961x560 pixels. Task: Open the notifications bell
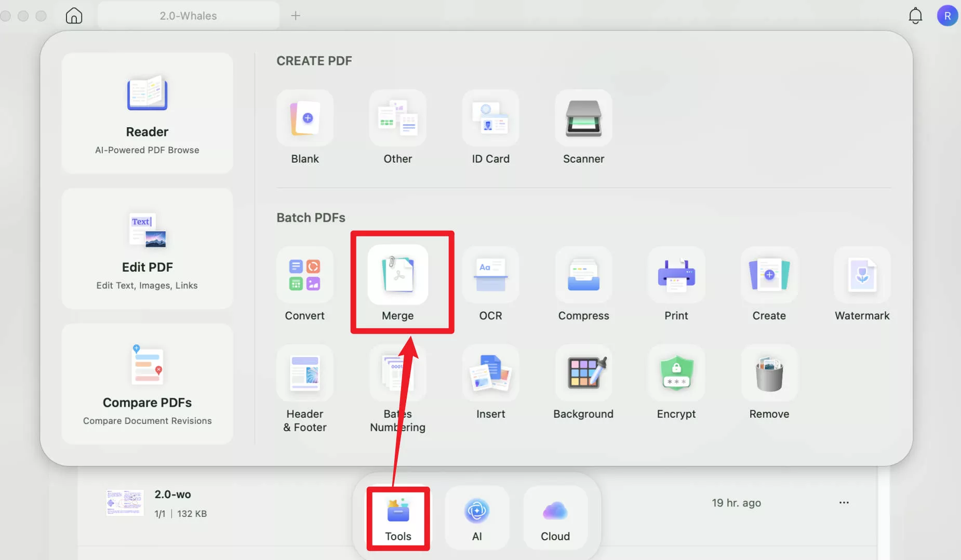(915, 15)
